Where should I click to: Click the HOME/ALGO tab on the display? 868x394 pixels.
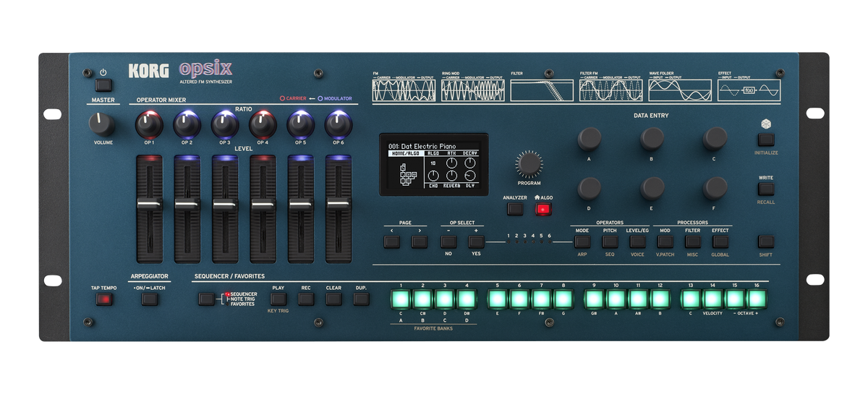click(406, 153)
